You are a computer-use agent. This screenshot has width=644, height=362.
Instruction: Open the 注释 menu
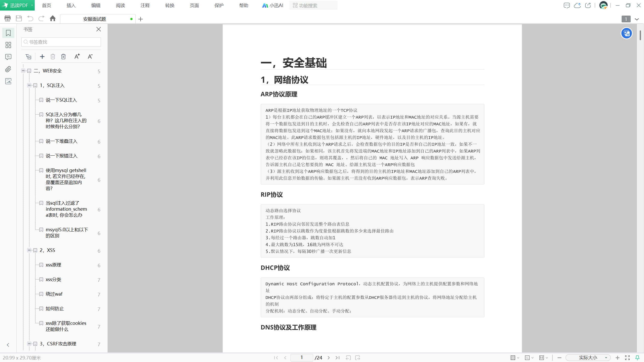tap(145, 6)
